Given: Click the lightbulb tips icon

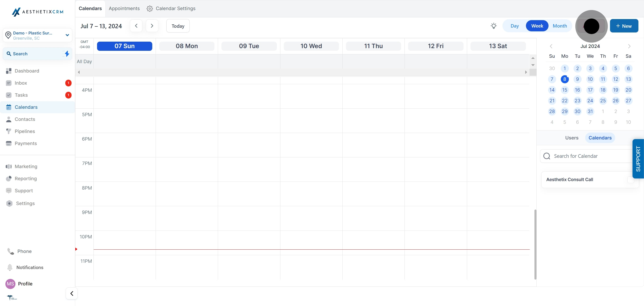Looking at the screenshot, I should tap(494, 26).
